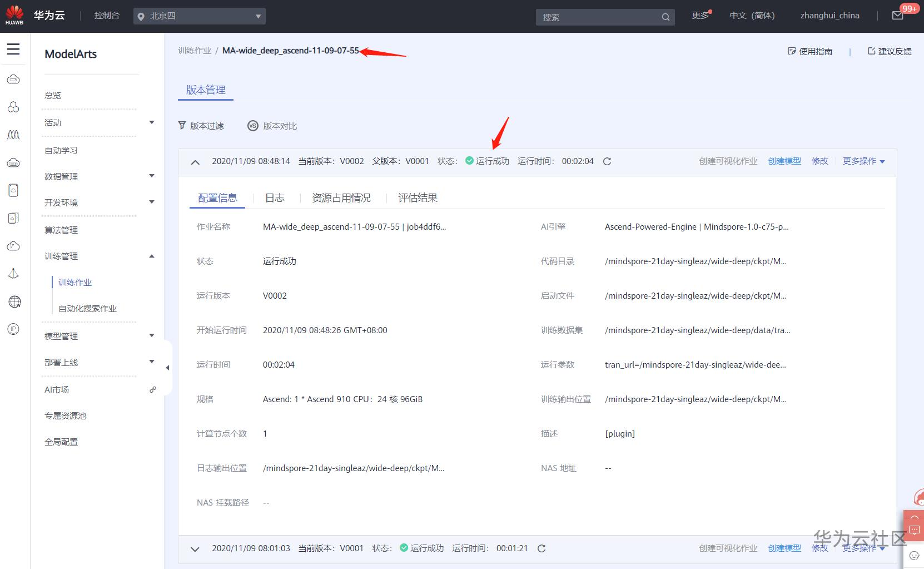Collapse the 训练管理 sidebar section
924x569 pixels.
pos(152,256)
